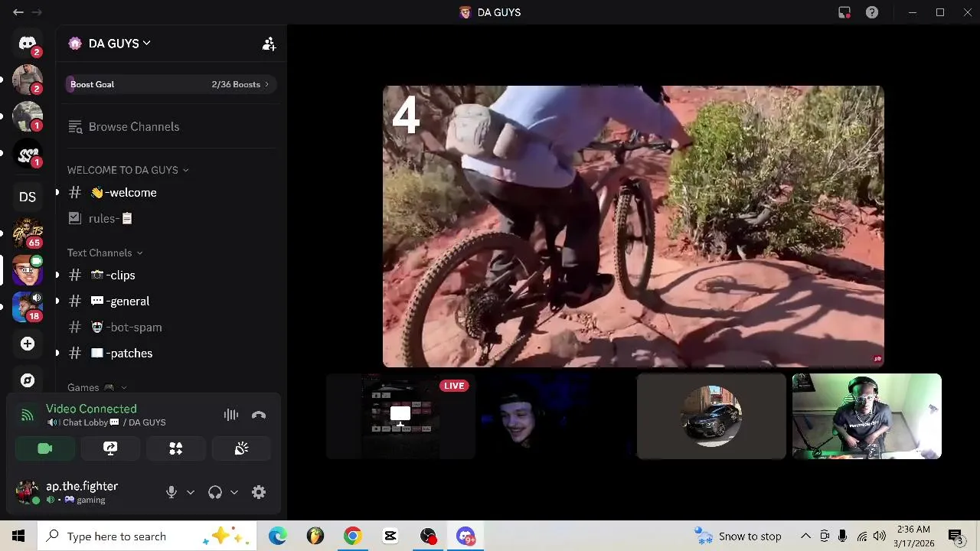980x551 pixels.
Task: Open the Wi-Fi network tray icon
Action: pyautogui.click(x=862, y=536)
